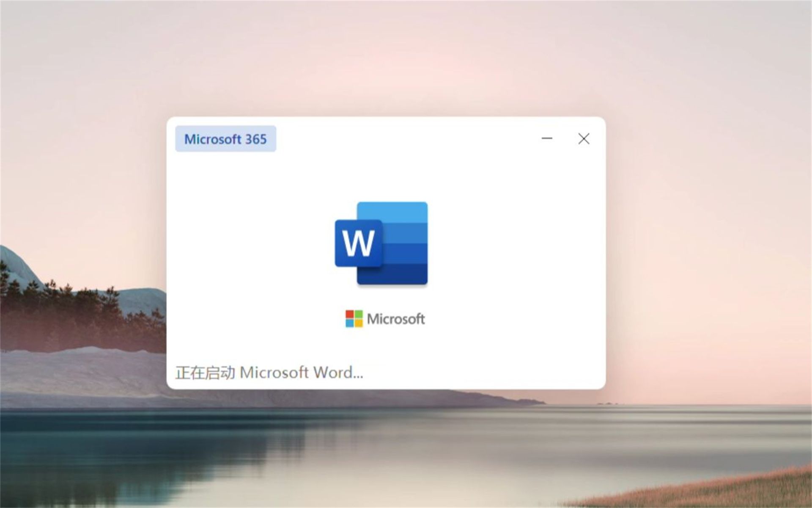The height and width of the screenshot is (508, 812).
Task: Close the Microsoft 365 splash window
Action: 584,138
